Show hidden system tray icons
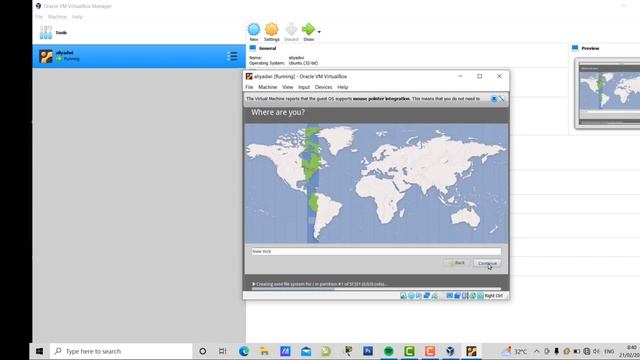The width and height of the screenshot is (640, 360). click(x=536, y=351)
